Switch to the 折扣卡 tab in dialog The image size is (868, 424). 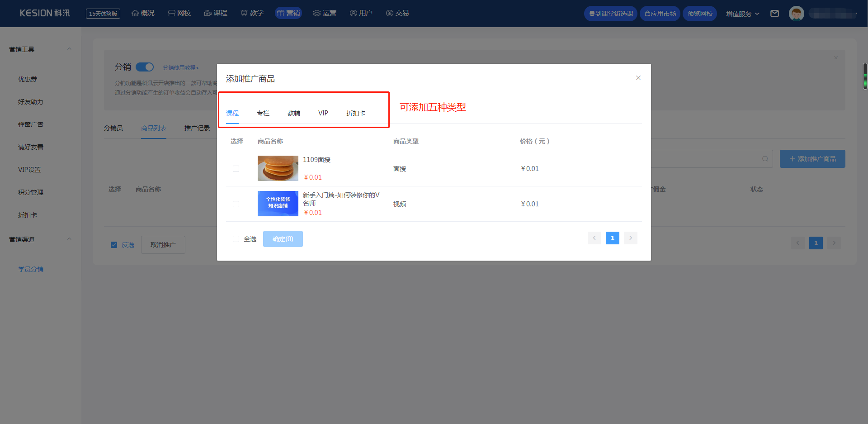click(x=356, y=113)
